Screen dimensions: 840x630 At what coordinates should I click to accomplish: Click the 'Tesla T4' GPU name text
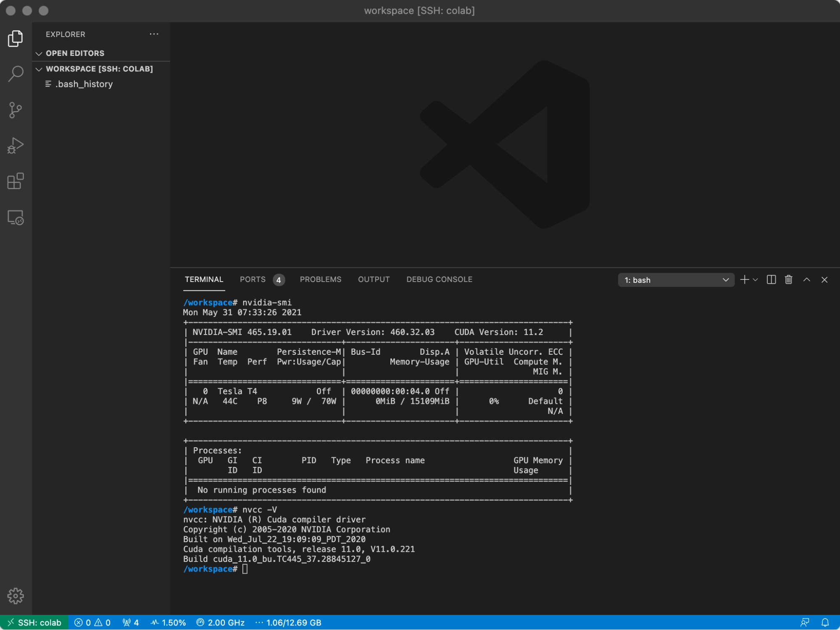coord(237,391)
